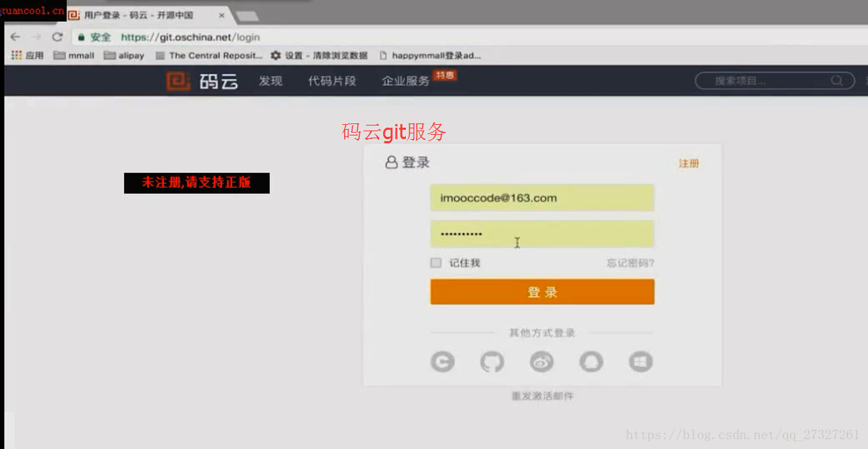Viewport: 868px width, 449px height.
Task: Open the 应用 apps grid bookmark
Action: [28, 55]
